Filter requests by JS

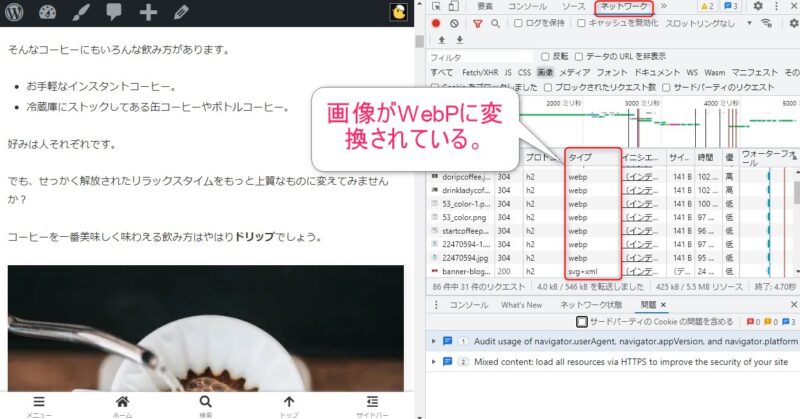tap(508, 72)
